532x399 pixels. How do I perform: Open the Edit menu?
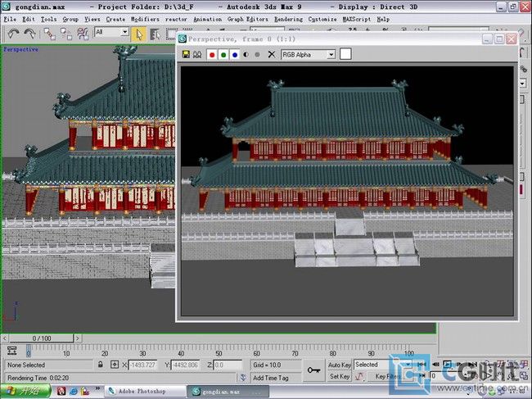29,20
